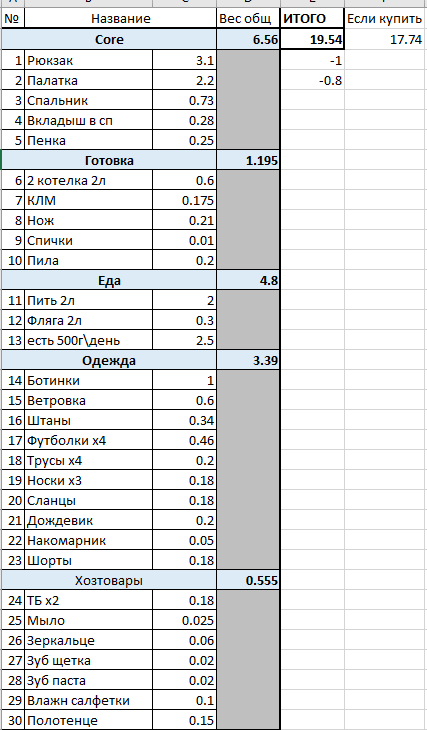Click the Полотенце weight 0.15 cell
Viewport: 427px width, 730px height.
click(184, 721)
